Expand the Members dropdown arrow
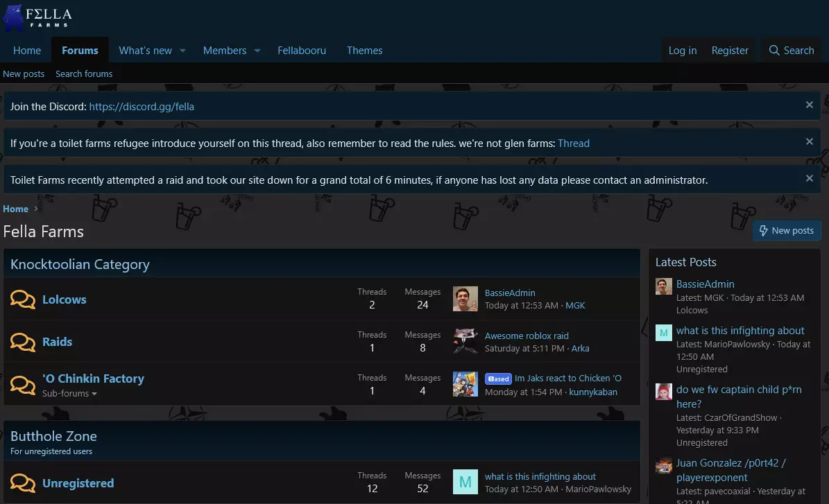Viewport: 829px width, 504px height. click(257, 51)
